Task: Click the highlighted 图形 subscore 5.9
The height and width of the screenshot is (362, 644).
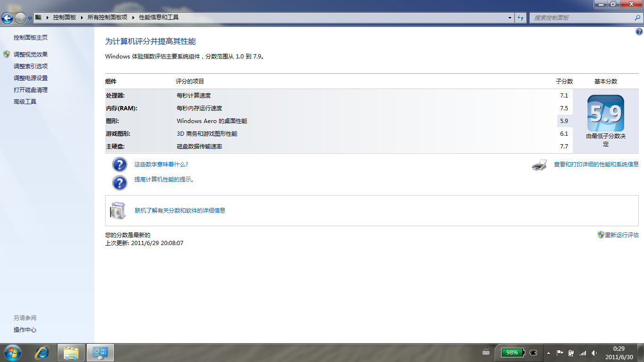Action: click(564, 121)
